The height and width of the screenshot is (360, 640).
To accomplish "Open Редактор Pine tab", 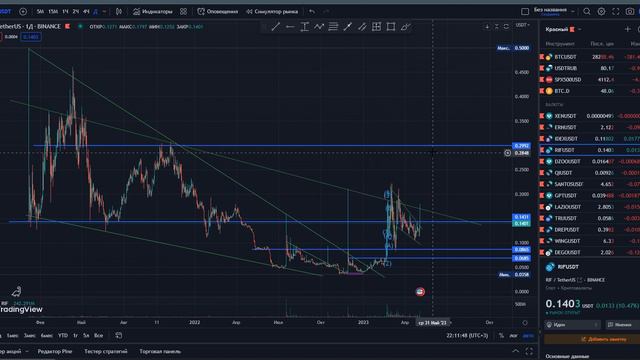I will click(x=55, y=351).
